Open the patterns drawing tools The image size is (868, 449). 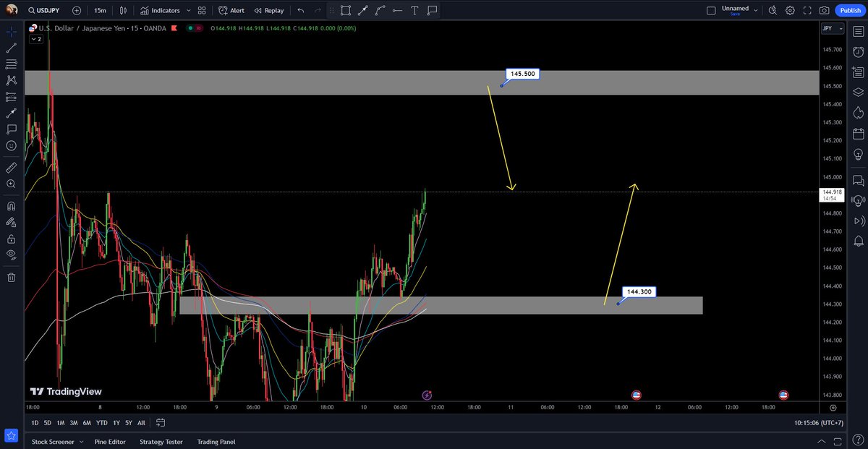(11, 80)
